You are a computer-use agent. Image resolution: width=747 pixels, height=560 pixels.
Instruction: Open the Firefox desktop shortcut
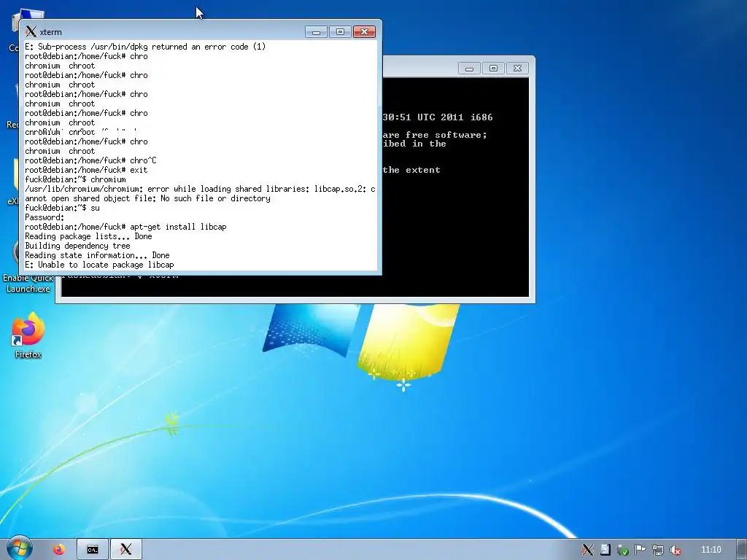coord(28,335)
